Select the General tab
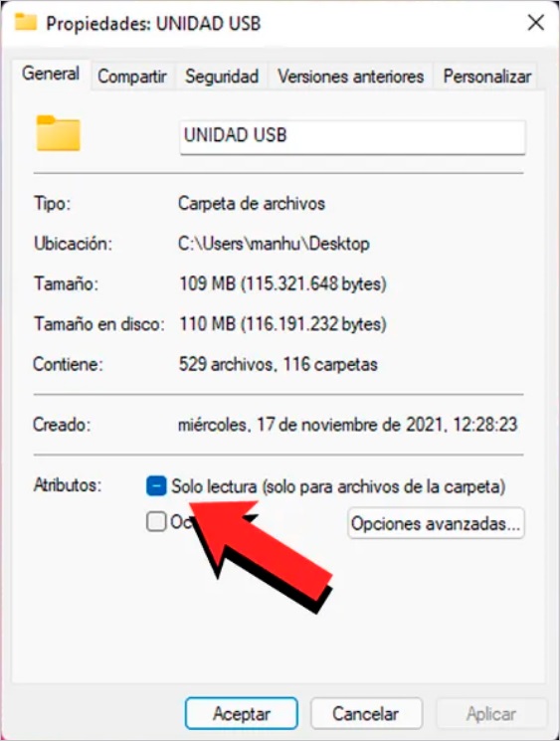The image size is (560, 741). click(x=51, y=75)
